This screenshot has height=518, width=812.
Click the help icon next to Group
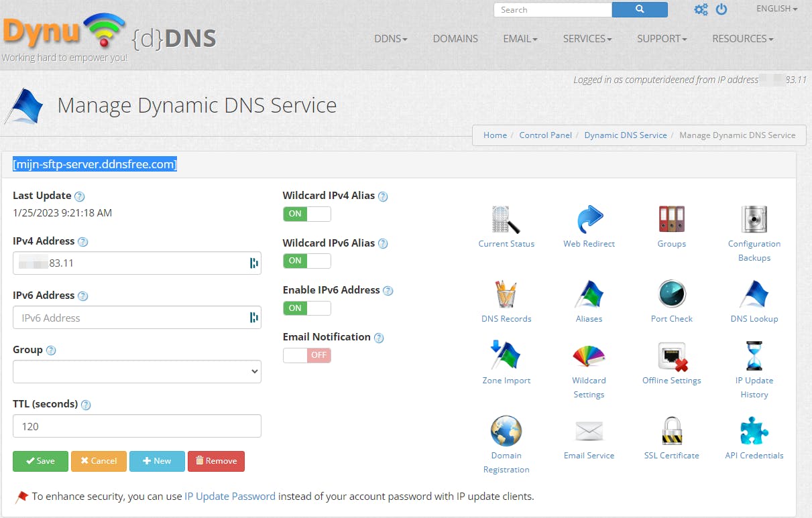pyautogui.click(x=51, y=350)
